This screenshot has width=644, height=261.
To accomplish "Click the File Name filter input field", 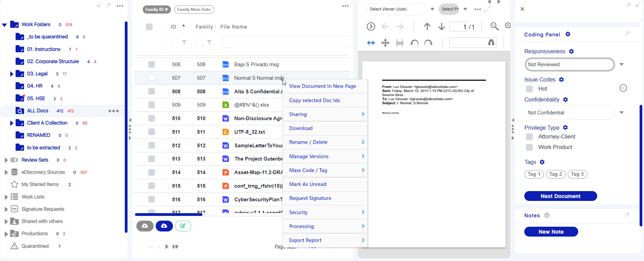I will pyautogui.click(x=286, y=42).
